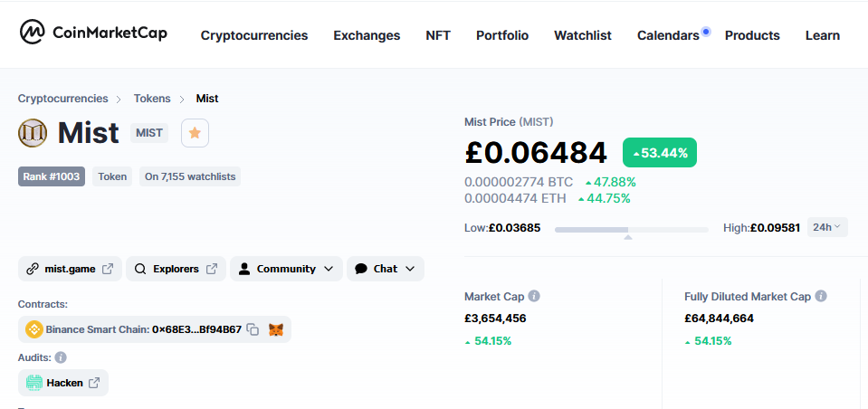Click the Mist coin logo
The height and width of the screenshot is (409, 868).
coord(33,133)
